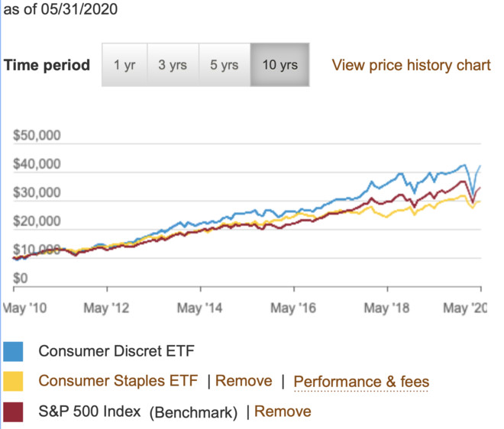Screen dimensions: 504x429
Task: Click the $50,000 y-axis label
Action: (x=37, y=137)
